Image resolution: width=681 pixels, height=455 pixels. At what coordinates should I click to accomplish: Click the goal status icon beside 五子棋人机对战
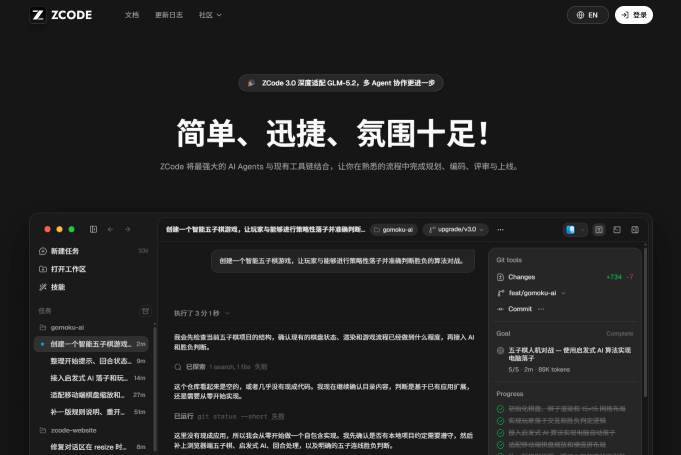500,350
